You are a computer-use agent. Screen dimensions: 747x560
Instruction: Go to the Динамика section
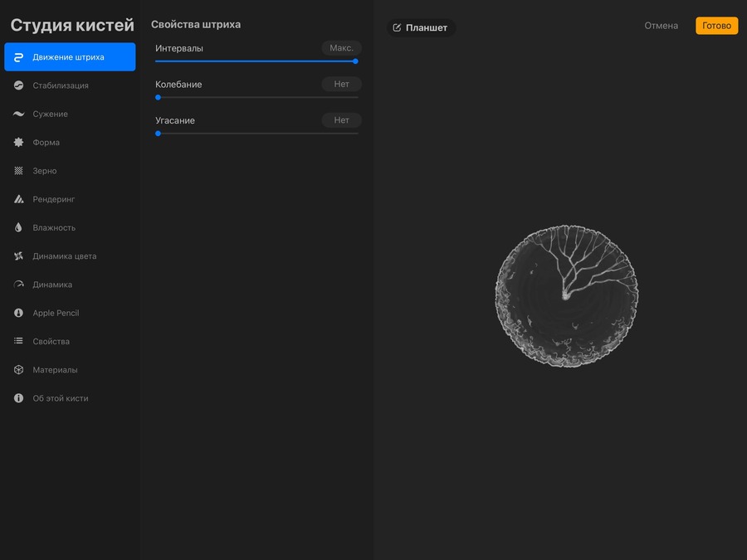(70, 285)
